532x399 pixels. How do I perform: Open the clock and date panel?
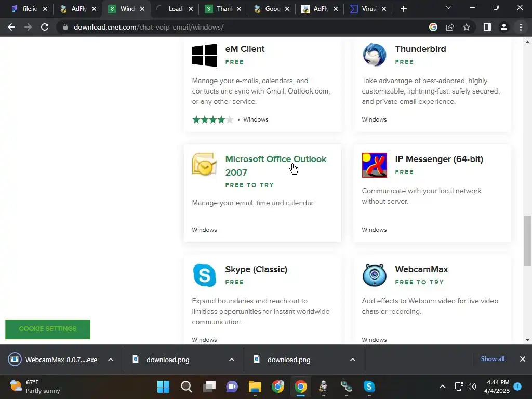497,387
